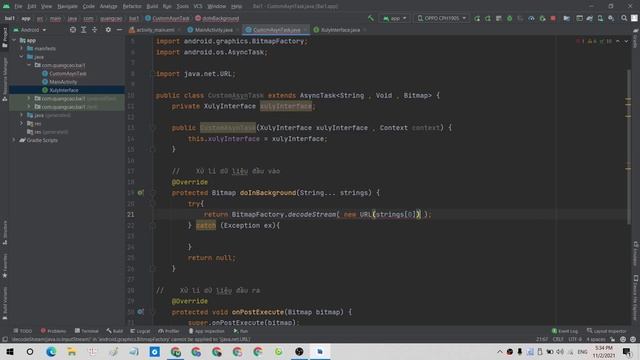Screen dimensions: 640x360
Task: Click the 4 spaces indent indicator
Action: click(596, 339)
